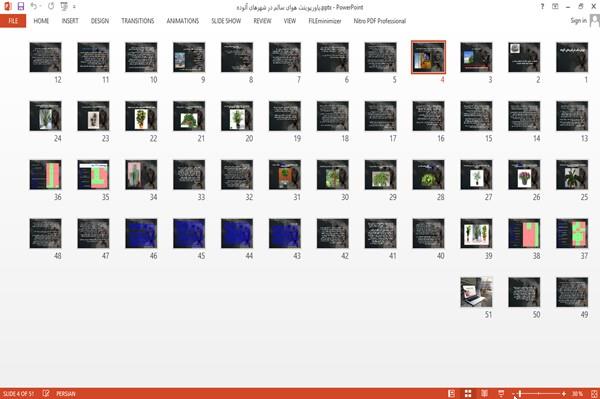Viewport: 600px width, 399px height.
Task: Select slide 3 thumbnail with landscape image
Action: pyautogui.click(x=476, y=57)
